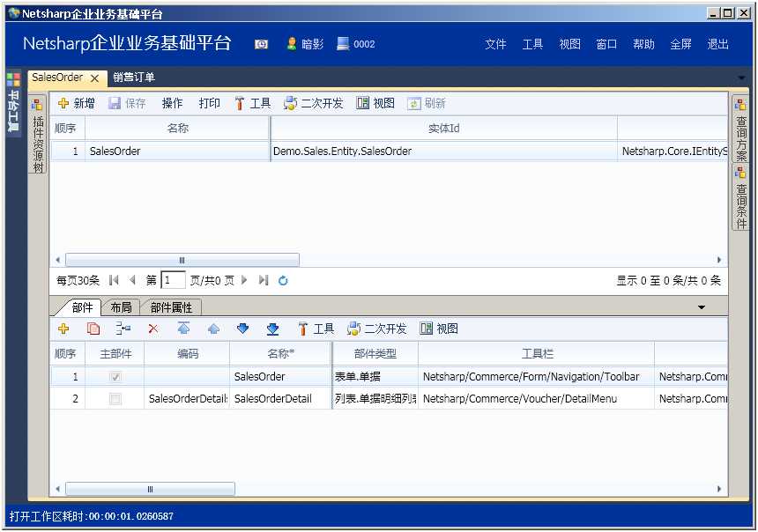Toggle the camera icon next to platform title
This screenshot has width=758, height=532.
(x=261, y=42)
